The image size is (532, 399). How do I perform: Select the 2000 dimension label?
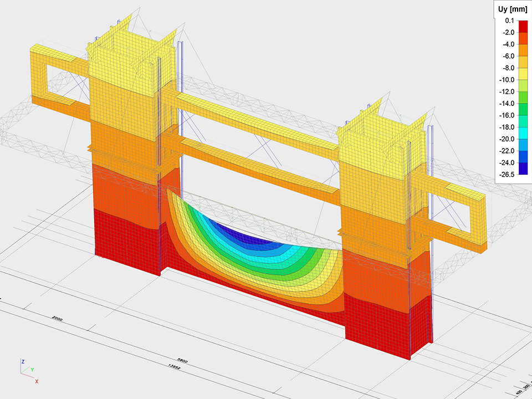point(57,319)
